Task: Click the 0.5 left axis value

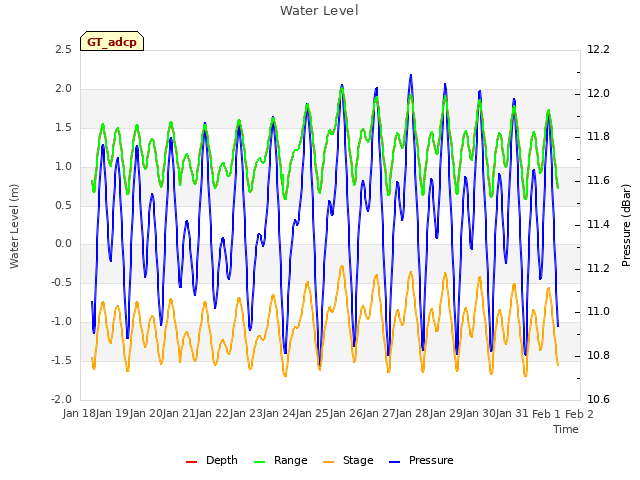Action: 63,205
